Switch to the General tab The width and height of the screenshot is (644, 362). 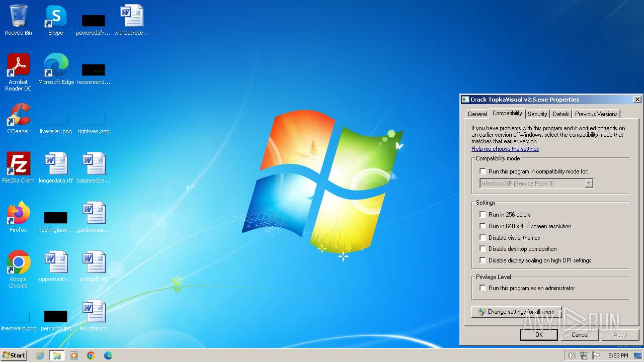[x=477, y=114]
